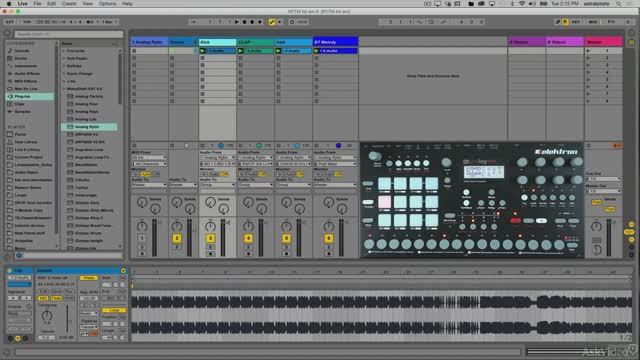Open the Create menu
This screenshot has width=640, height=360.
pyautogui.click(x=69, y=4)
